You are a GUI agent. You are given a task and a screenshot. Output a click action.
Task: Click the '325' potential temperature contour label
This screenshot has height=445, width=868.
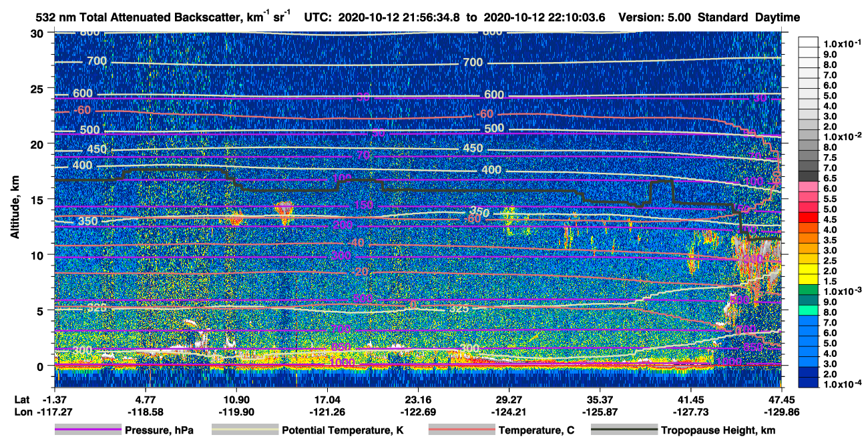point(458,309)
